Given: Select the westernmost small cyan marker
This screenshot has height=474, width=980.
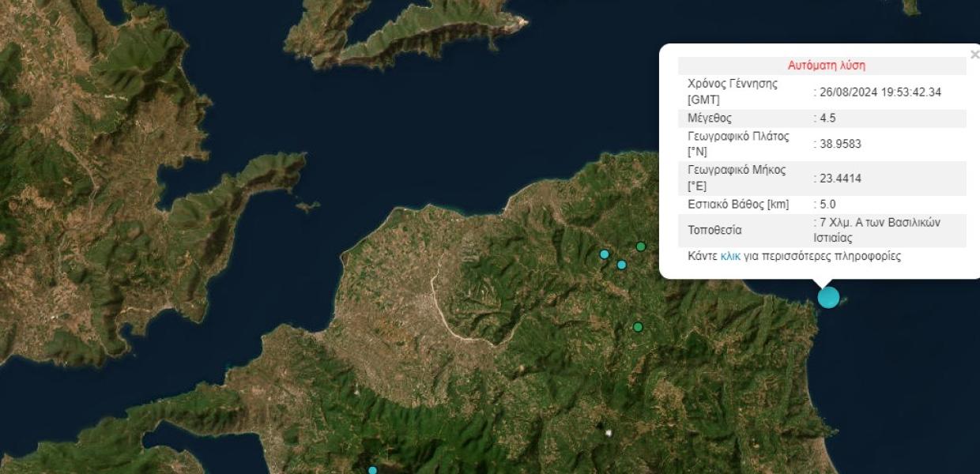Looking at the screenshot, I should (605, 254).
